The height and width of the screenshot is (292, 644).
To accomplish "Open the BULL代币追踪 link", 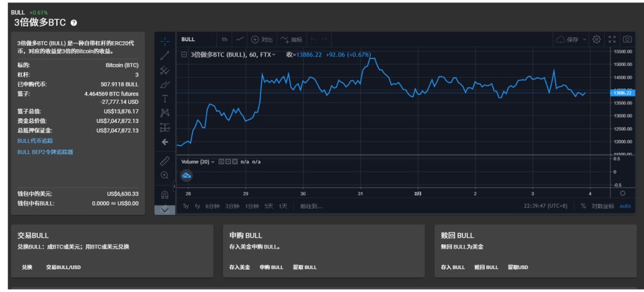I will tap(35, 141).
